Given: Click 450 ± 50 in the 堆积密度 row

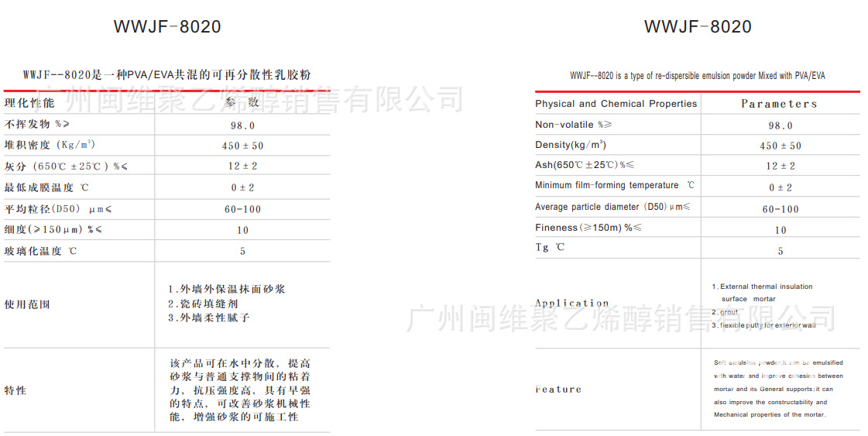Looking at the screenshot, I should [x=242, y=146].
